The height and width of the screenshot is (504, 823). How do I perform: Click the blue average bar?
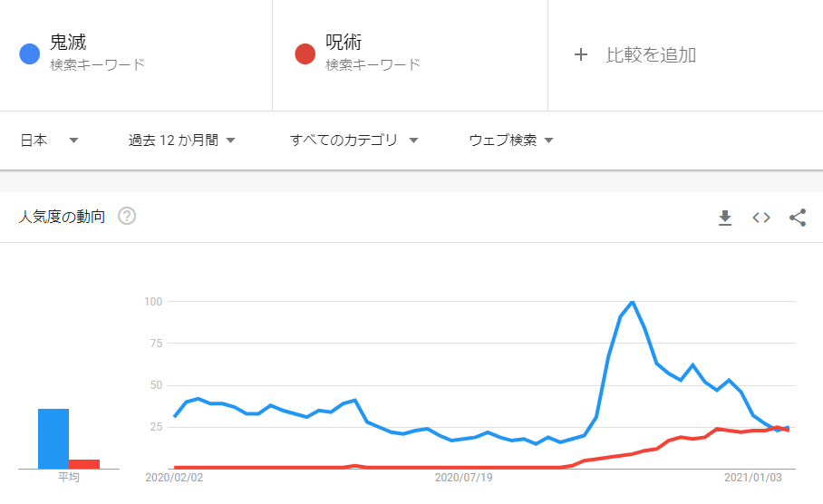tap(53, 439)
